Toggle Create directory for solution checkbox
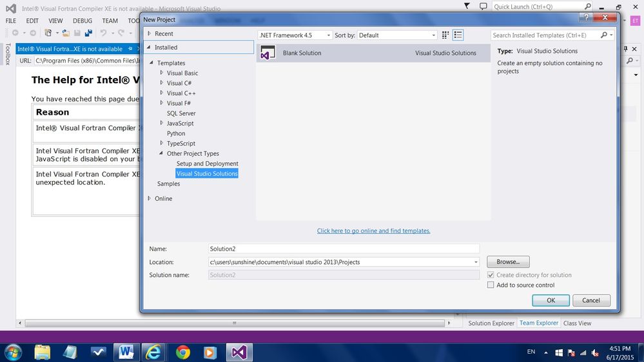Viewport: 644px width, 362px height. point(491,275)
